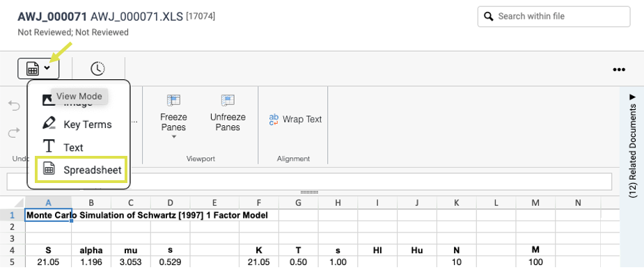Click the history clock icon

[x=97, y=68]
